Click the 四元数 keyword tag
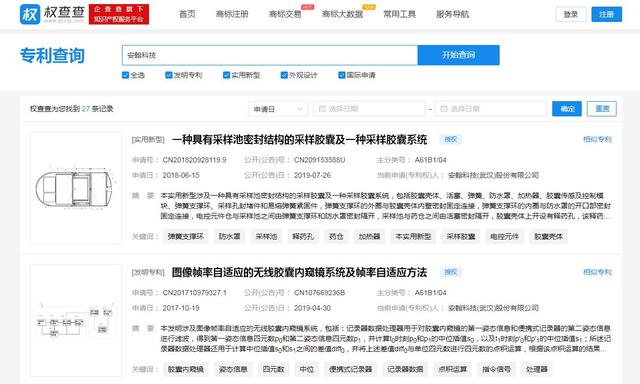 click(273, 369)
